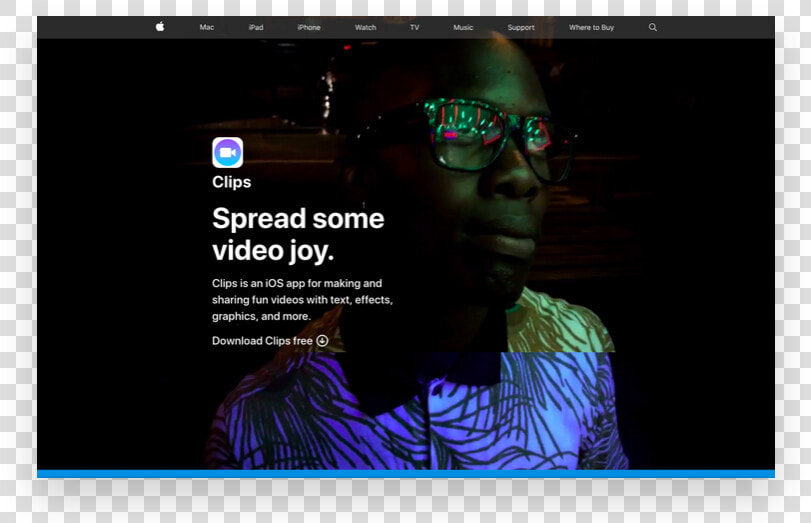Click the 'Spread some video joy.' headline

pyautogui.click(x=298, y=234)
